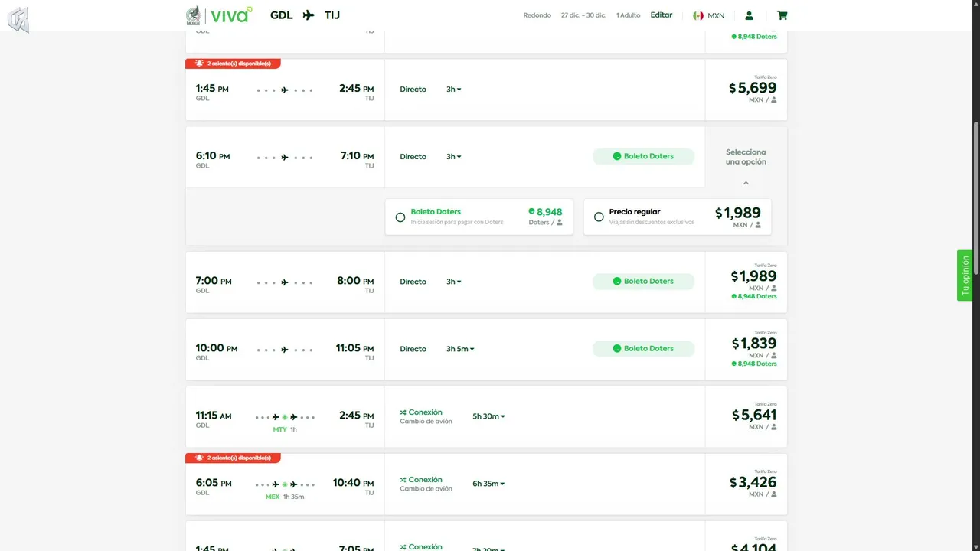This screenshot has height=551, width=980.
Task: Expand the 3h duration details for the 7:00 PM flight
Action: coord(454,282)
